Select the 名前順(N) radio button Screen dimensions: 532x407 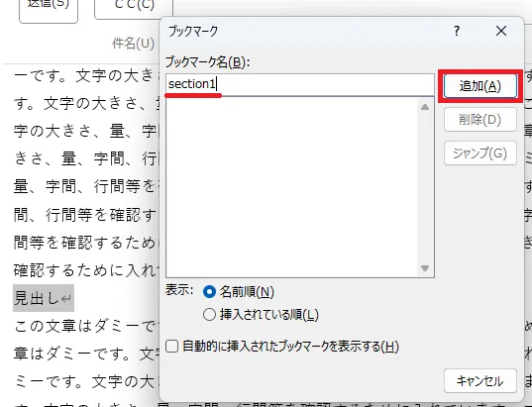click(209, 292)
